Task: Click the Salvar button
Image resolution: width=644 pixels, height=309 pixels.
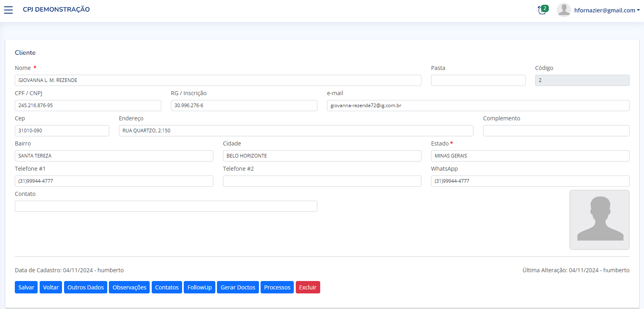Action: (x=26, y=287)
